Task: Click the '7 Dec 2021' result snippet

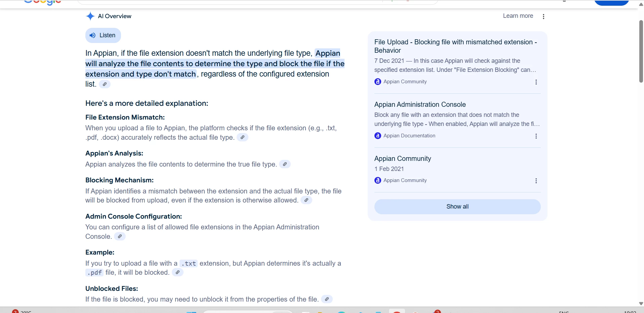Action: (455, 65)
